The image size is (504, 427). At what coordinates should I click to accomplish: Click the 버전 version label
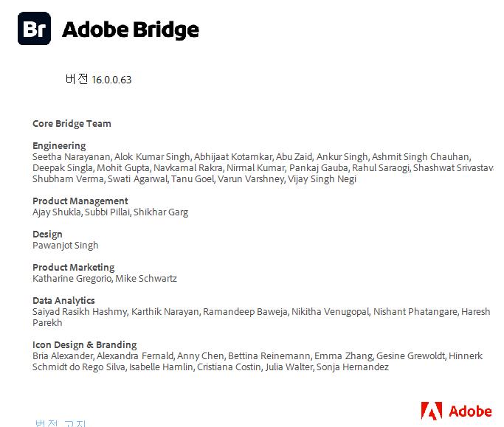(77, 79)
